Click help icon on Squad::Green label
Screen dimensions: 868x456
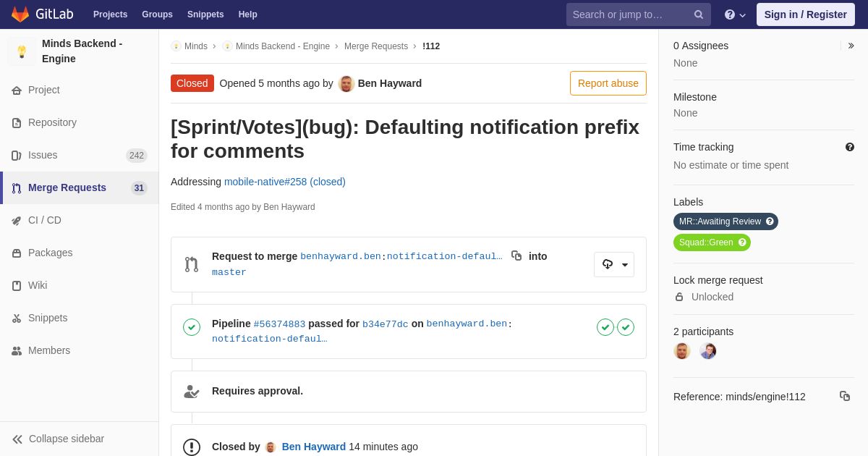(x=742, y=242)
